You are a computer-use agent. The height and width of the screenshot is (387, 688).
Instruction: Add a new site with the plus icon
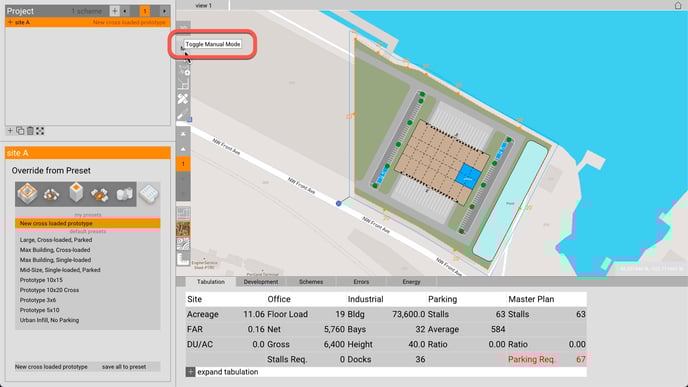tap(10, 131)
